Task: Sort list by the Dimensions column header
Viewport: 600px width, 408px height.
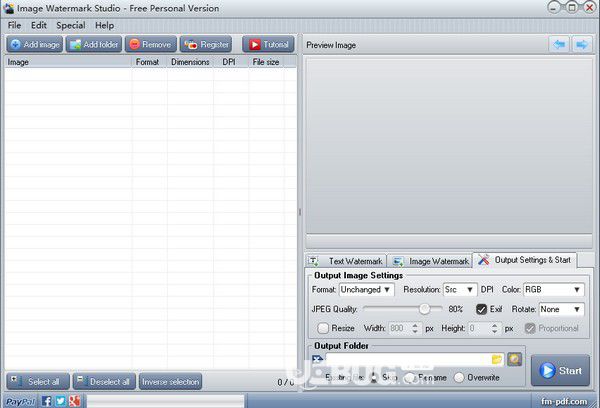Action: (190, 62)
